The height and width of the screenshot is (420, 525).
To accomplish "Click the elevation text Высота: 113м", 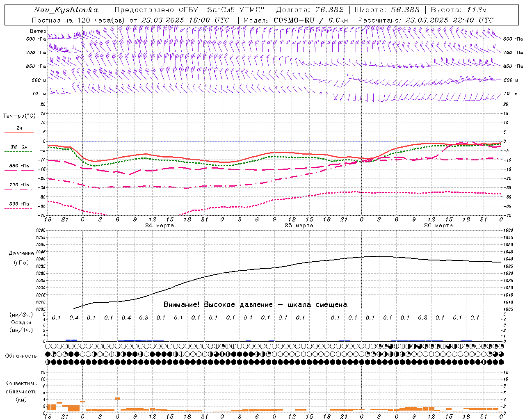I will [x=459, y=10].
